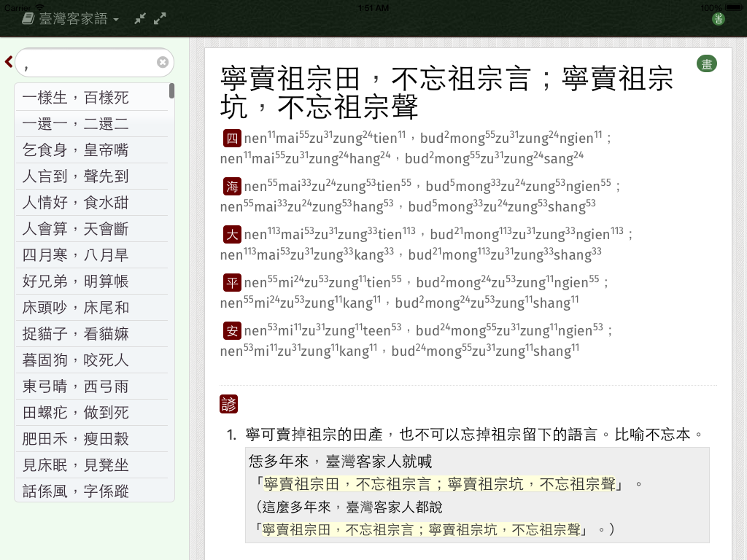Collapse the sidebar with the back chevron

[8, 62]
